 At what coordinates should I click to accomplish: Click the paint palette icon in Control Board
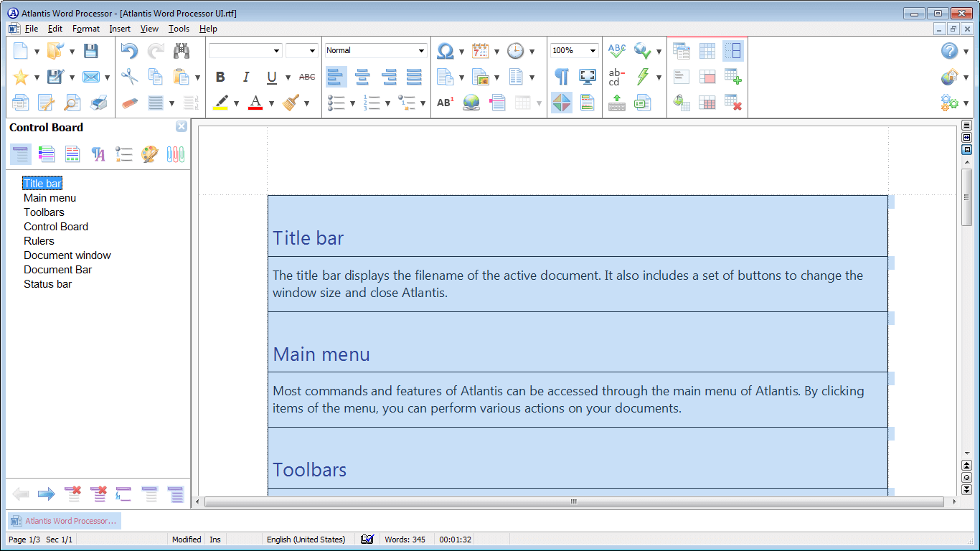[150, 154]
